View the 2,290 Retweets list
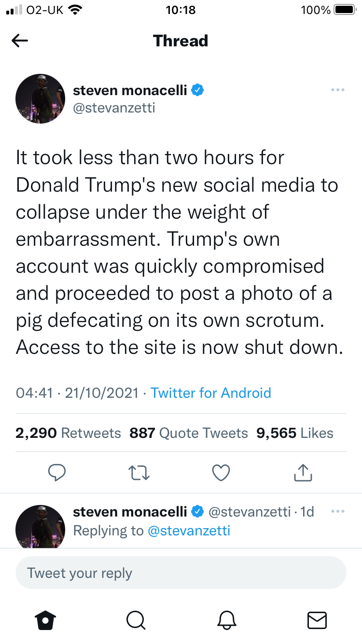Image resolution: width=362 pixels, height=644 pixels. (68, 433)
